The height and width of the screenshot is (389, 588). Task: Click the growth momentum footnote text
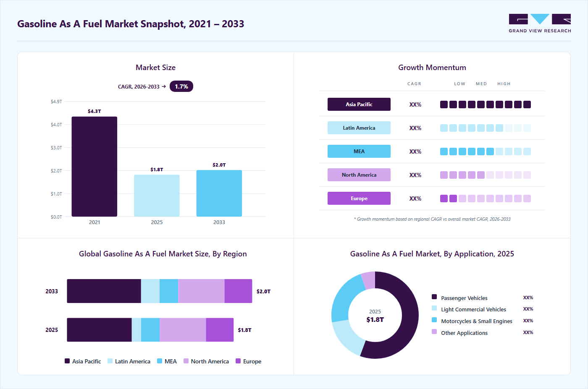pyautogui.click(x=432, y=219)
